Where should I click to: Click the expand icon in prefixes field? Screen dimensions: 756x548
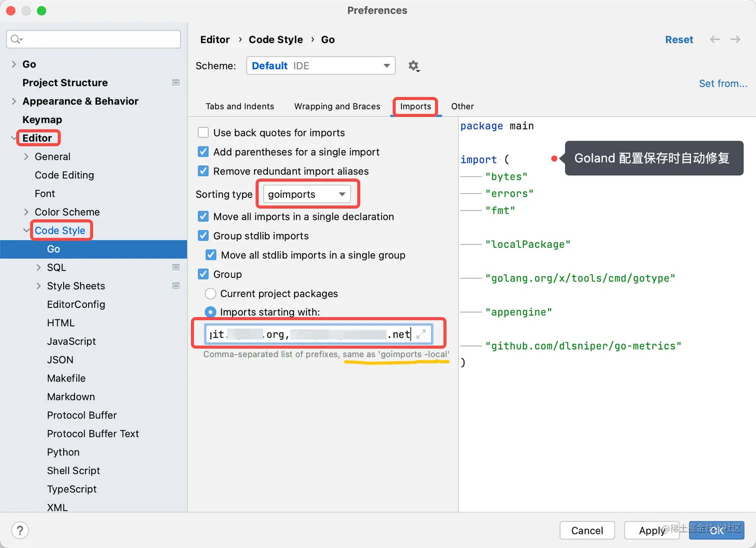pos(421,334)
